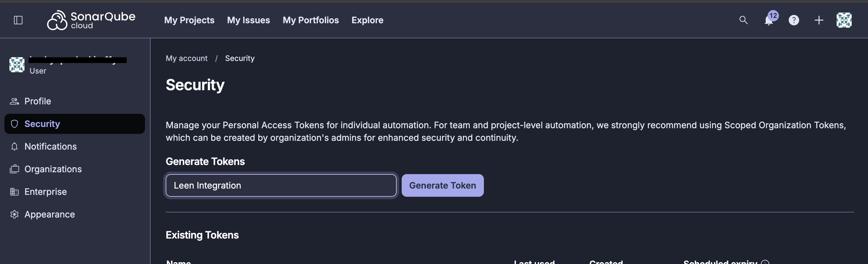
Task: Select the Notifications bell entry in the sidebar
Action: (x=15, y=146)
